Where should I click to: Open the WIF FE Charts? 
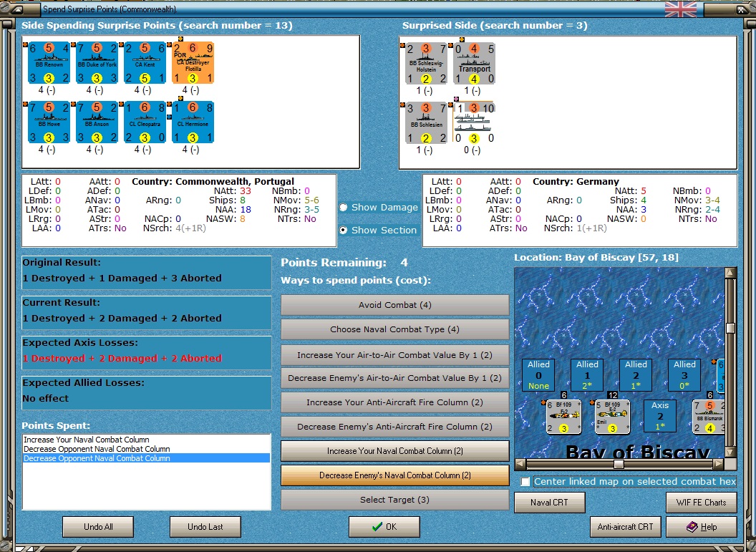click(x=701, y=503)
